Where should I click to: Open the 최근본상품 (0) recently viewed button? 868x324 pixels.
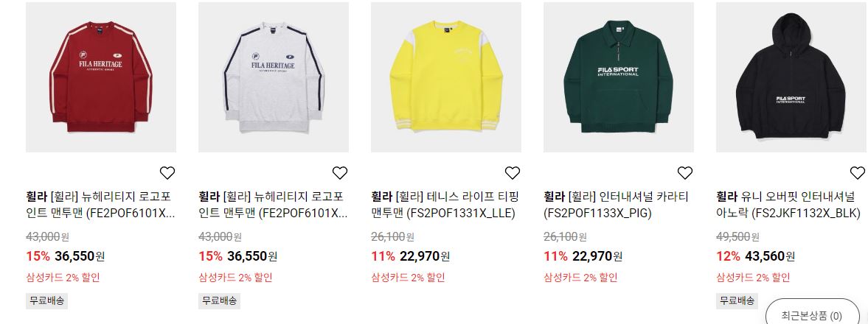tap(811, 316)
